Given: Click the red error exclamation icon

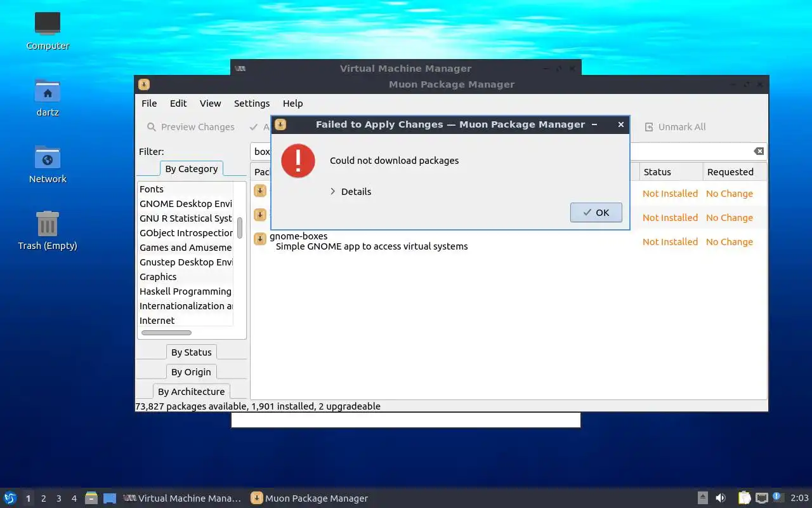Looking at the screenshot, I should pos(298,161).
